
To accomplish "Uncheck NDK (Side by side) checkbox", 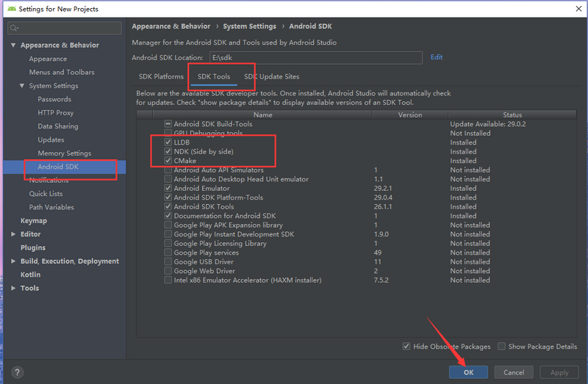I will pos(168,151).
